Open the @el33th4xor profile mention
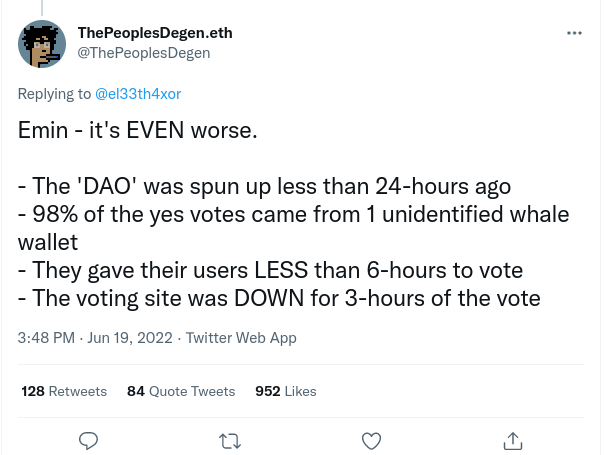The image size is (605, 455). (x=137, y=94)
